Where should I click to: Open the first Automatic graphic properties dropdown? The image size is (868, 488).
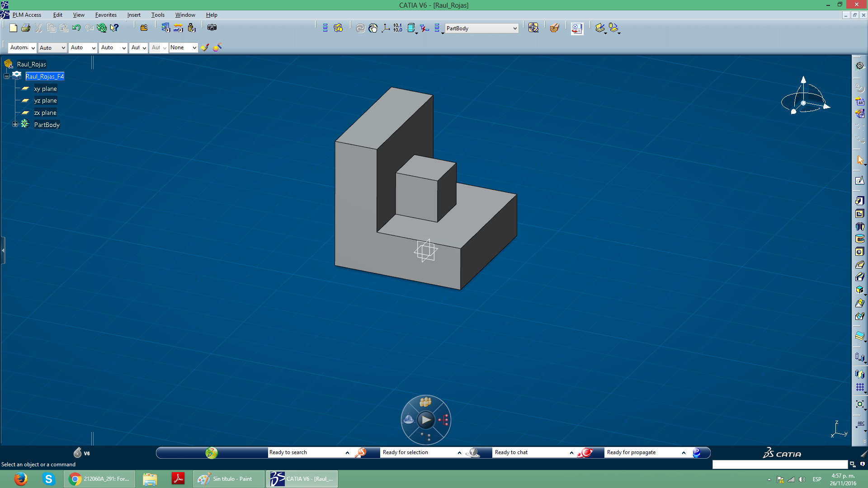pos(33,47)
